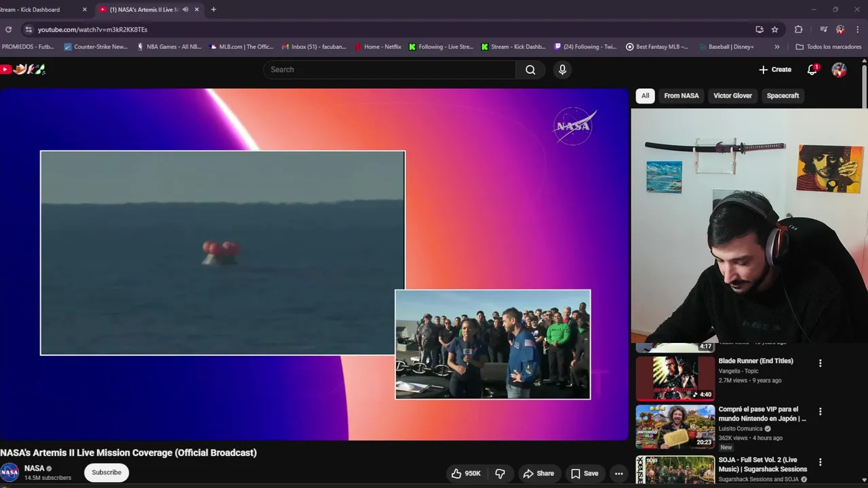Open the notifications bell
This screenshot has width=868, height=488.
812,70
